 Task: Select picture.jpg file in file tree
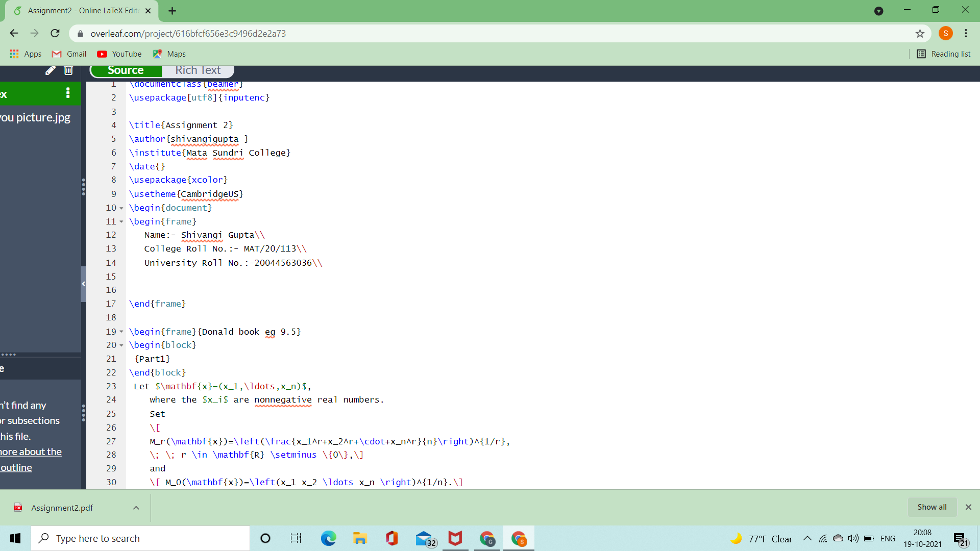click(35, 117)
